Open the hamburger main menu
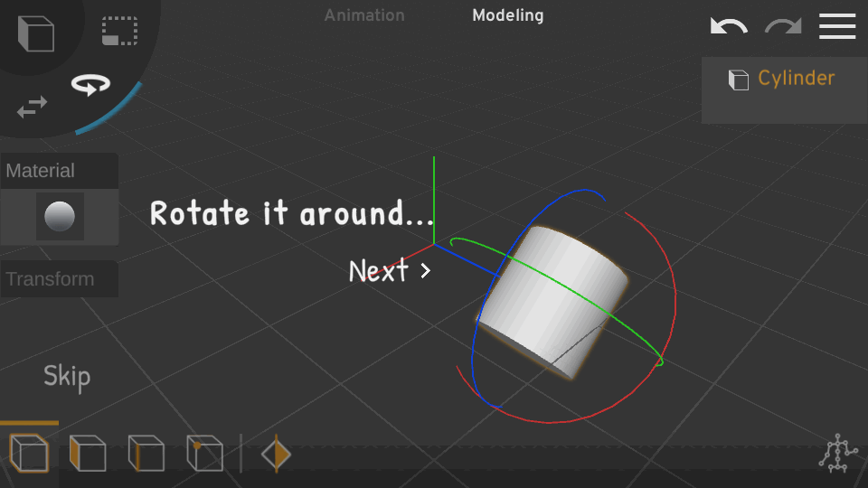The image size is (868, 488). (837, 26)
